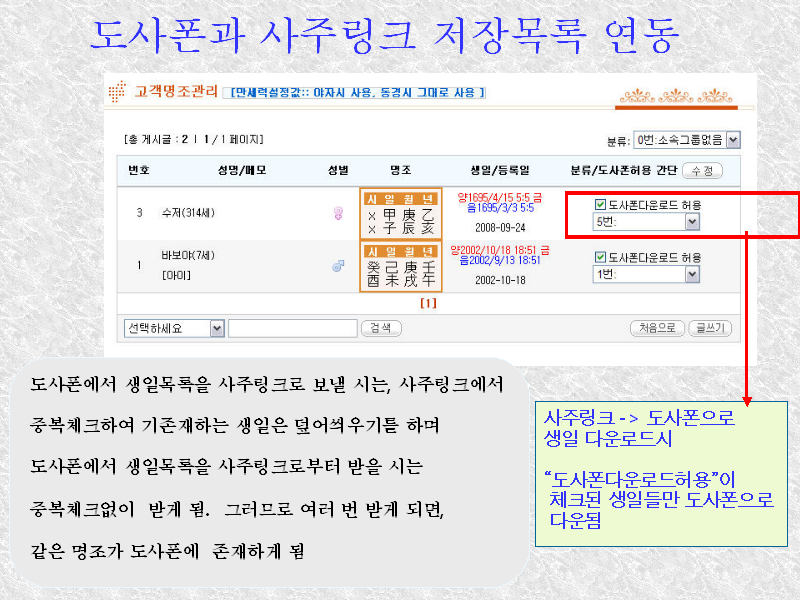Click the lunar date 음1695/3/3 5:5
The height and width of the screenshot is (600, 800).
point(501,208)
